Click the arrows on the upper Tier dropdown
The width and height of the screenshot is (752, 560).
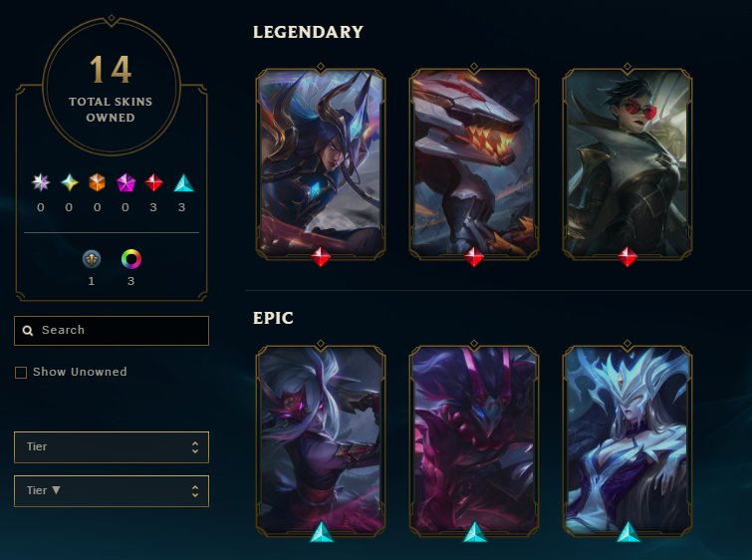(194, 447)
